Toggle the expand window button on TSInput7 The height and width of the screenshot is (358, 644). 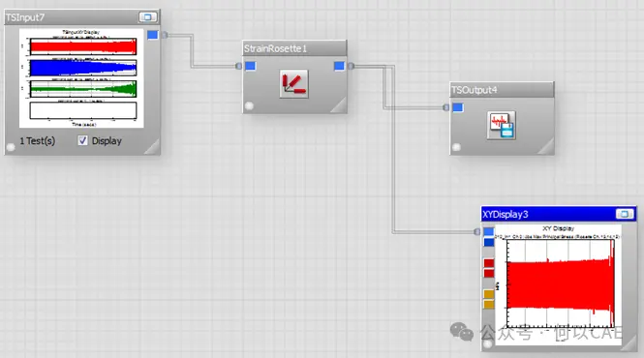pos(148,17)
